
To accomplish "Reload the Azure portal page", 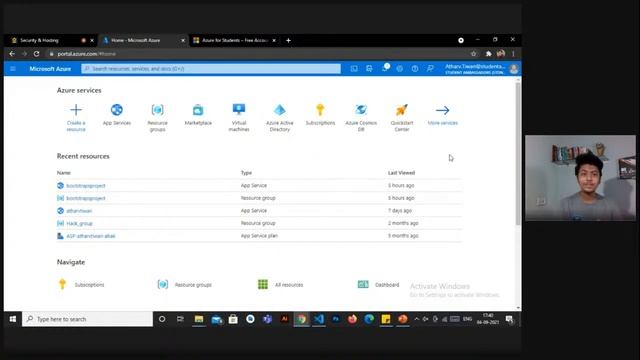I will pos(36,53).
